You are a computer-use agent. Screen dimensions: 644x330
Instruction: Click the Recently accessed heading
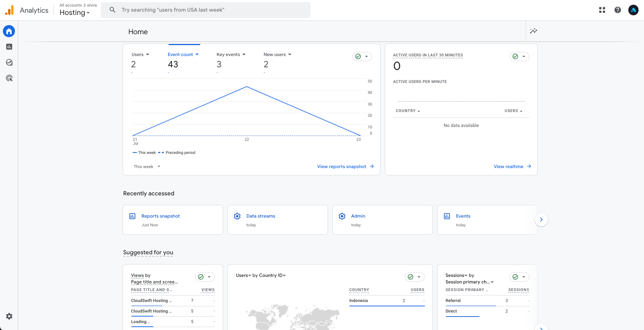pos(149,194)
